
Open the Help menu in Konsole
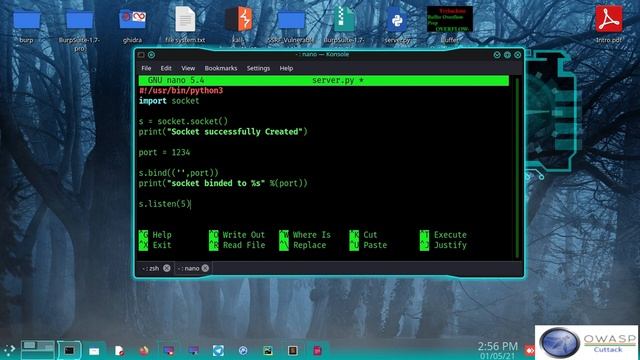click(286, 68)
